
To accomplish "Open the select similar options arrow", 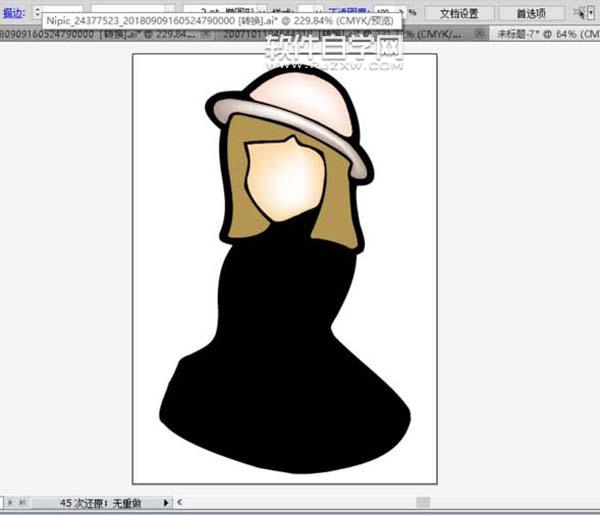I will click(x=591, y=13).
